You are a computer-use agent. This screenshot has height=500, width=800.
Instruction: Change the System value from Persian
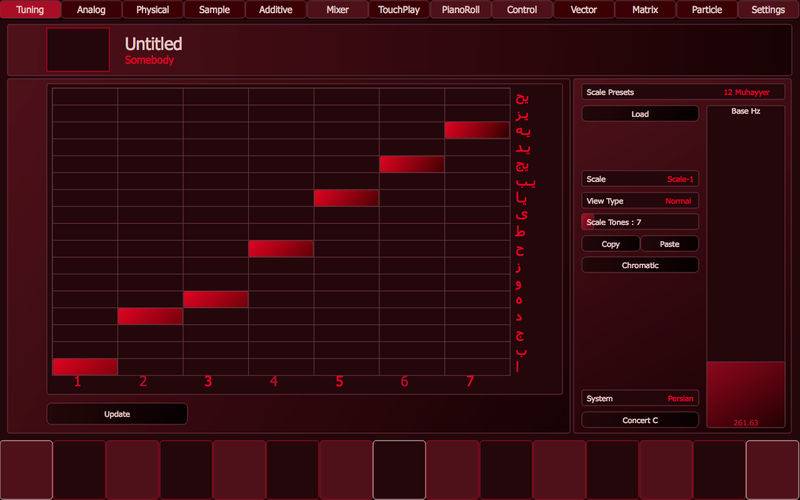click(x=640, y=398)
